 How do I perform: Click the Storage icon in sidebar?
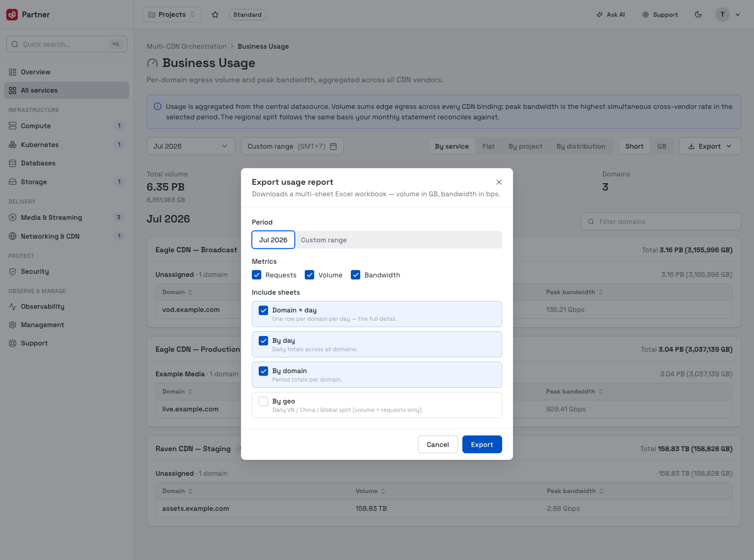point(13,182)
